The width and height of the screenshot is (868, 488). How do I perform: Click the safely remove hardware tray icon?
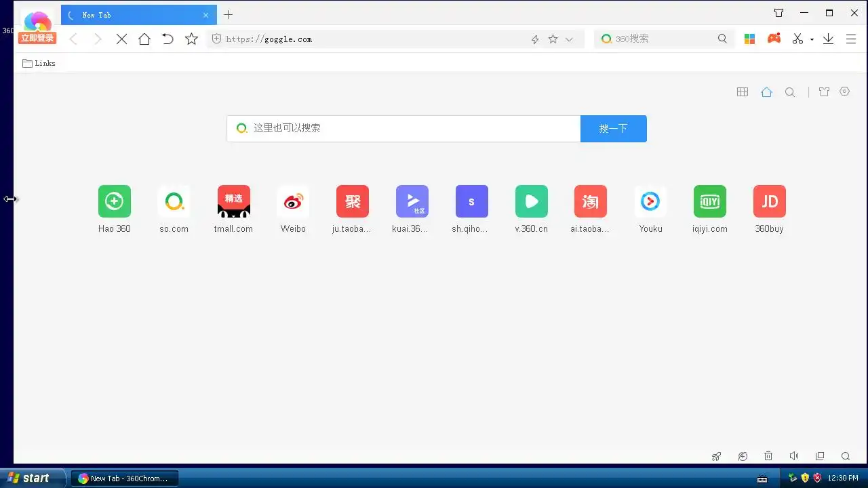coord(792,478)
